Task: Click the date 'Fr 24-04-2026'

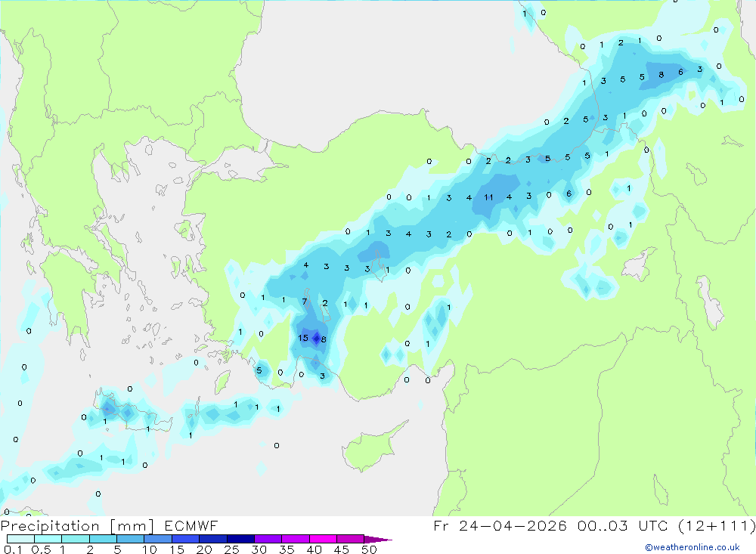Action: point(500,525)
